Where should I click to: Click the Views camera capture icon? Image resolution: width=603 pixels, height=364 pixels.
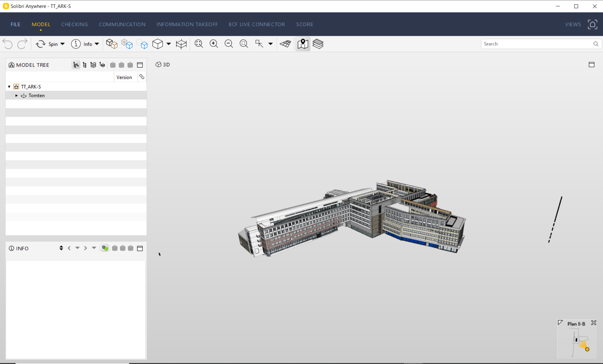(592, 24)
